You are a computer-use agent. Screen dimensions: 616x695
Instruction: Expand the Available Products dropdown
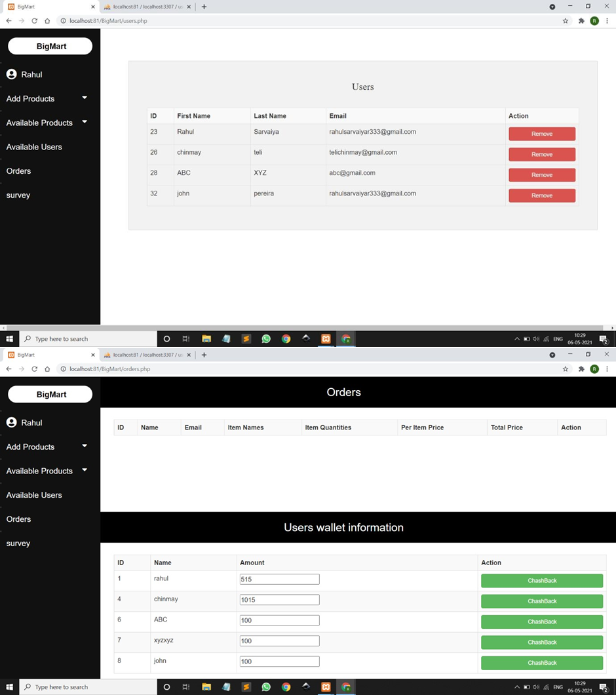tap(85, 122)
